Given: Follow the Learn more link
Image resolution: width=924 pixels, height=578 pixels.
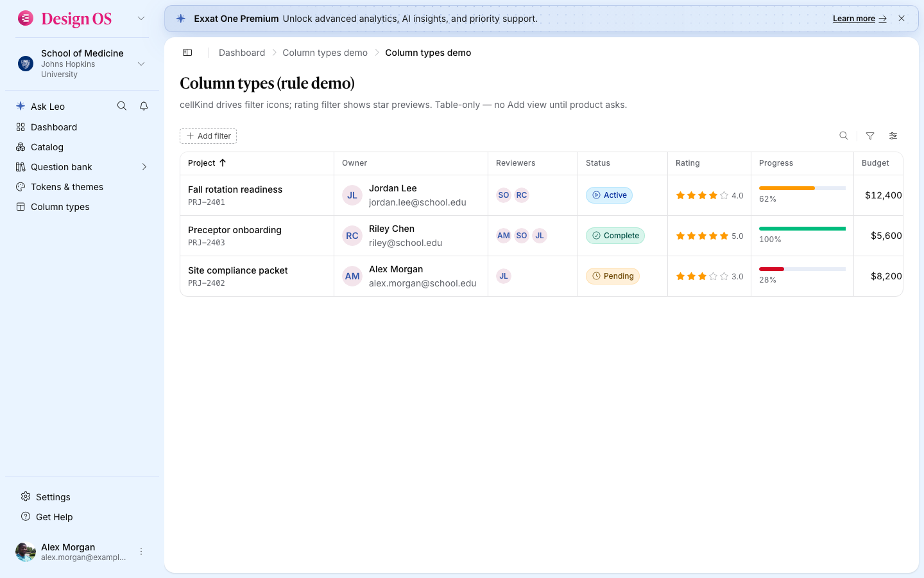Looking at the screenshot, I should click(859, 19).
